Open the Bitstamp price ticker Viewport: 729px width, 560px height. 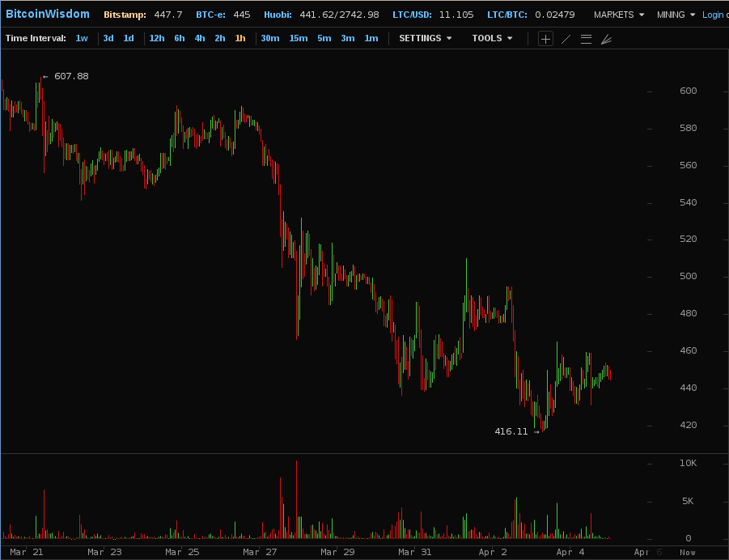coord(142,15)
